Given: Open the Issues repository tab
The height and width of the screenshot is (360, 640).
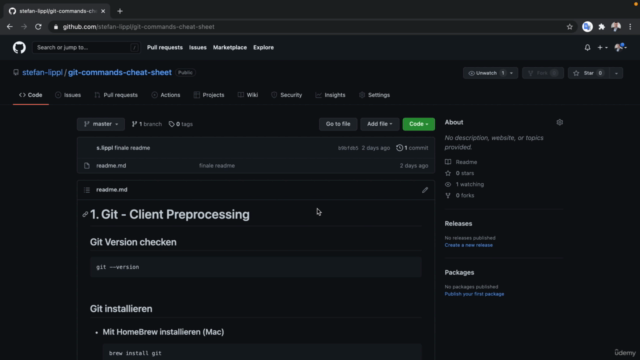Looking at the screenshot, I should click(x=68, y=95).
